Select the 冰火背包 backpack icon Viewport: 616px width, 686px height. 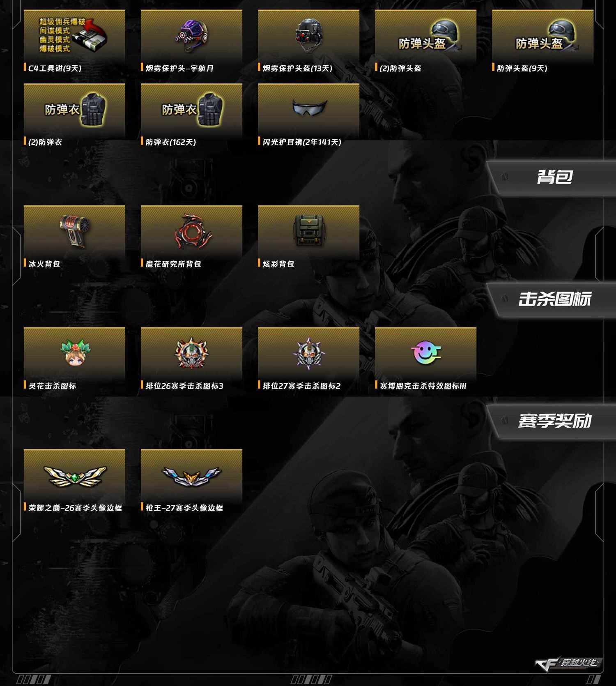pyautogui.click(x=74, y=232)
